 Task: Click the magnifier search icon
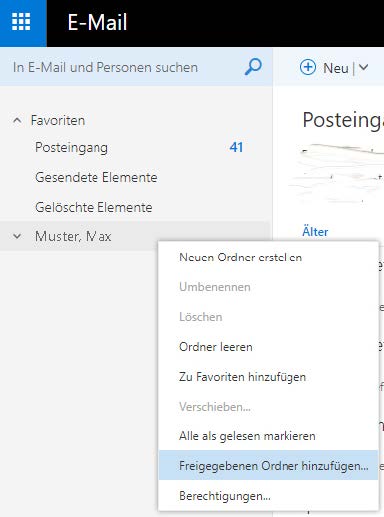click(x=253, y=67)
